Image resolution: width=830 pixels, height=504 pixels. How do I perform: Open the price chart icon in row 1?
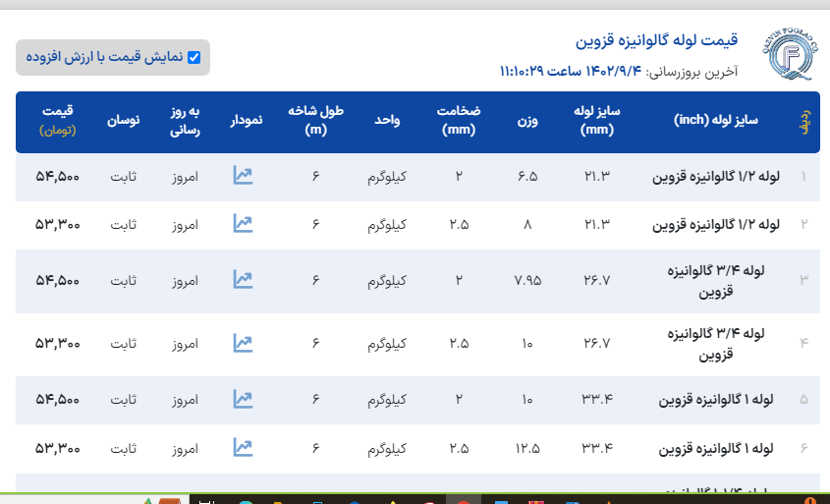243,177
